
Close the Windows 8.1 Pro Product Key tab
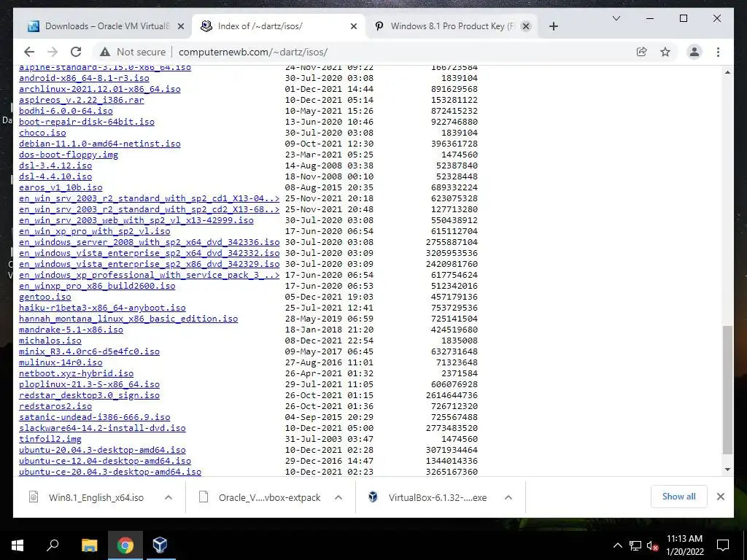(x=526, y=26)
